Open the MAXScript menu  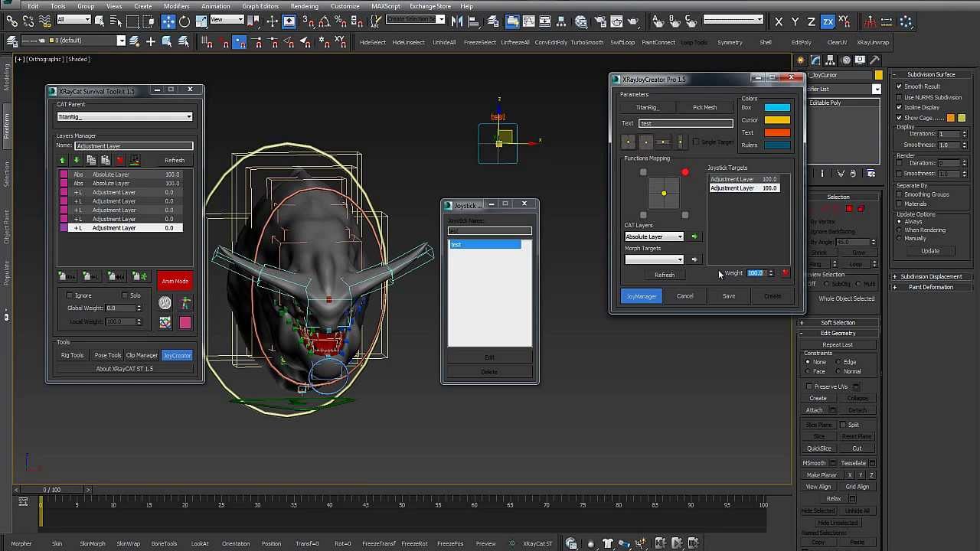pos(386,6)
